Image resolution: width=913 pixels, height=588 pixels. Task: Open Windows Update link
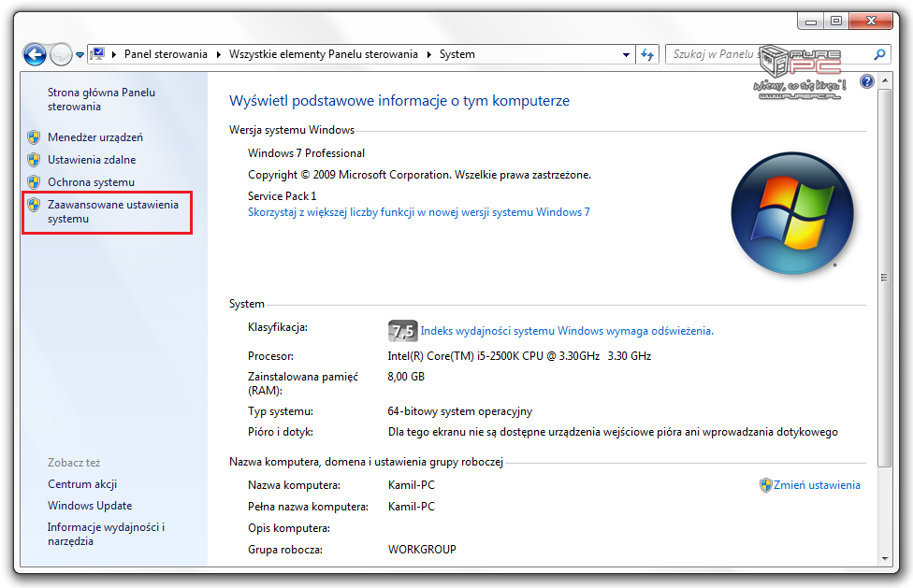pos(90,506)
